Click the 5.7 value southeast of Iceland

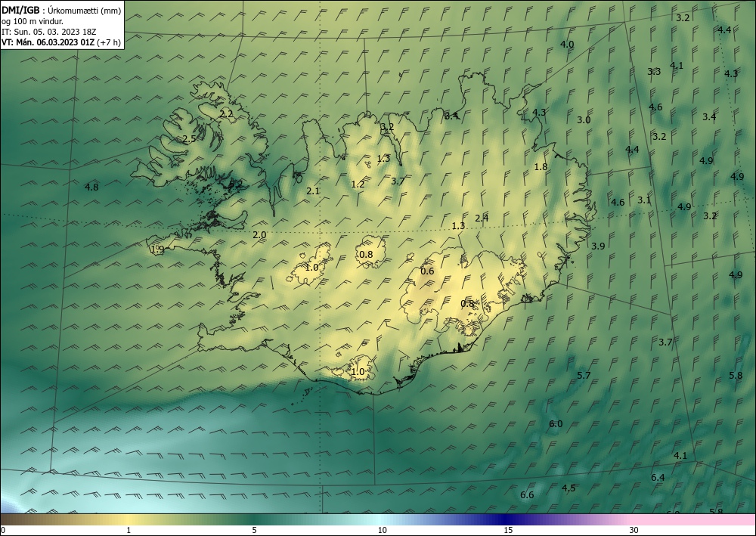click(584, 376)
